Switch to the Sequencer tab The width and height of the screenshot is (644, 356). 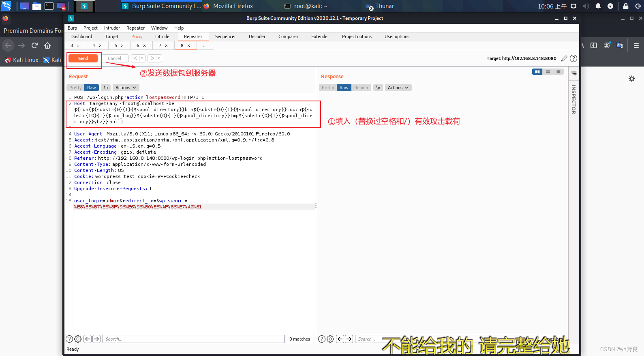tap(225, 36)
